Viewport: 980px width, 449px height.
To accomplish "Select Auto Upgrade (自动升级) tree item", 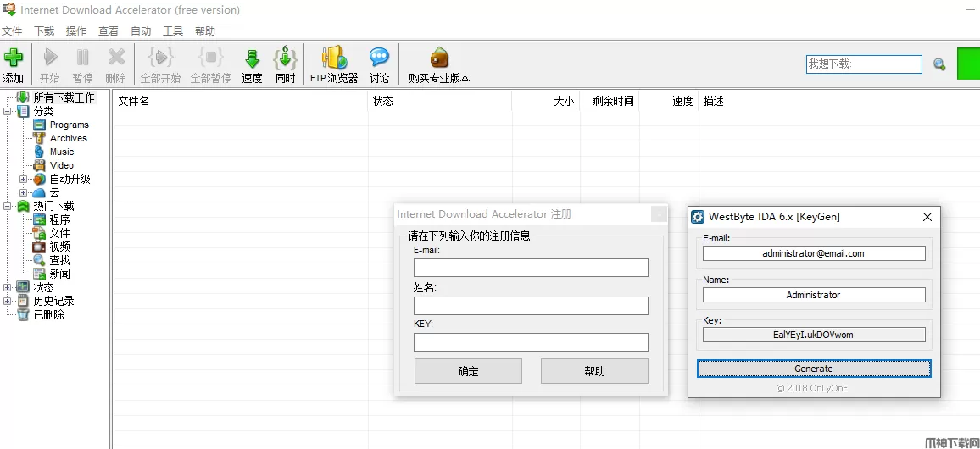I will 70,180.
